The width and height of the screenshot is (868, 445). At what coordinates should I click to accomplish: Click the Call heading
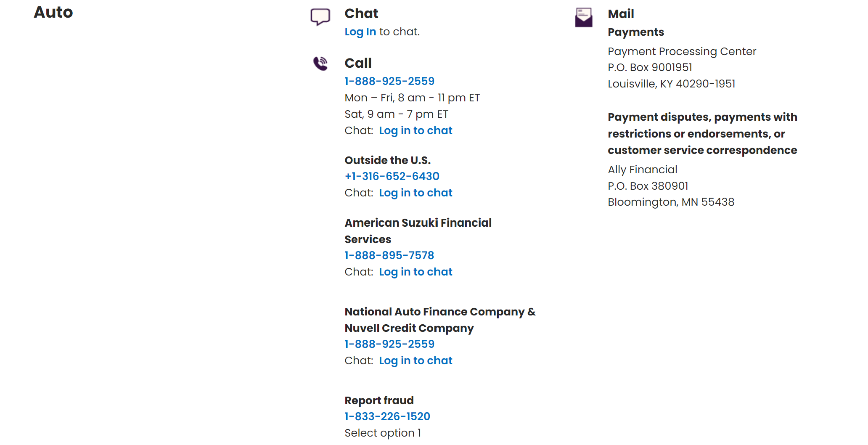358,63
